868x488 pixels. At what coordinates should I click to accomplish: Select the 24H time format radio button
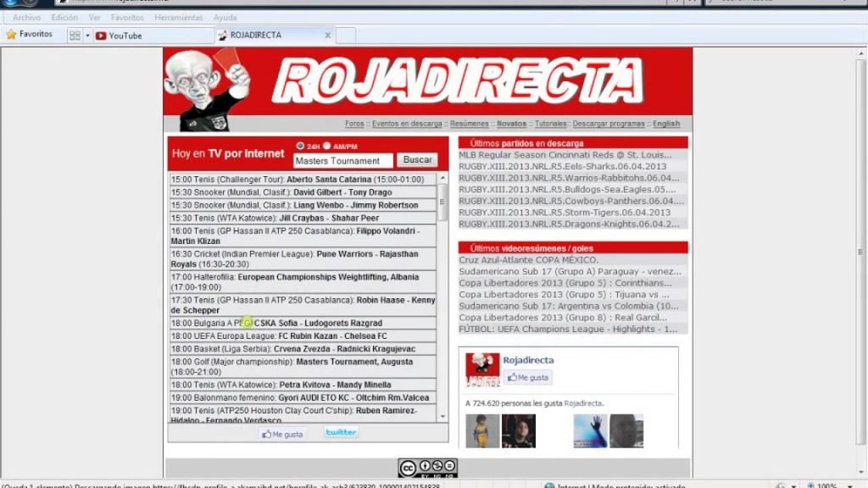pyautogui.click(x=300, y=145)
